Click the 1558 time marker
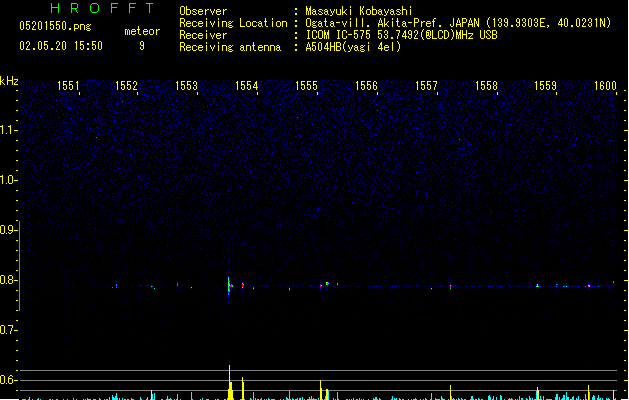The image size is (629, 400). (x=486, y=86)
